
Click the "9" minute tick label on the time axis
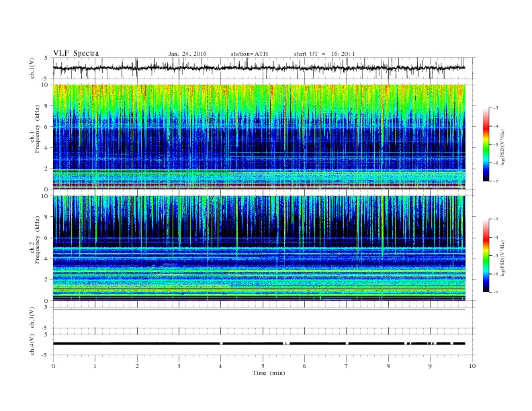(430, 366)
